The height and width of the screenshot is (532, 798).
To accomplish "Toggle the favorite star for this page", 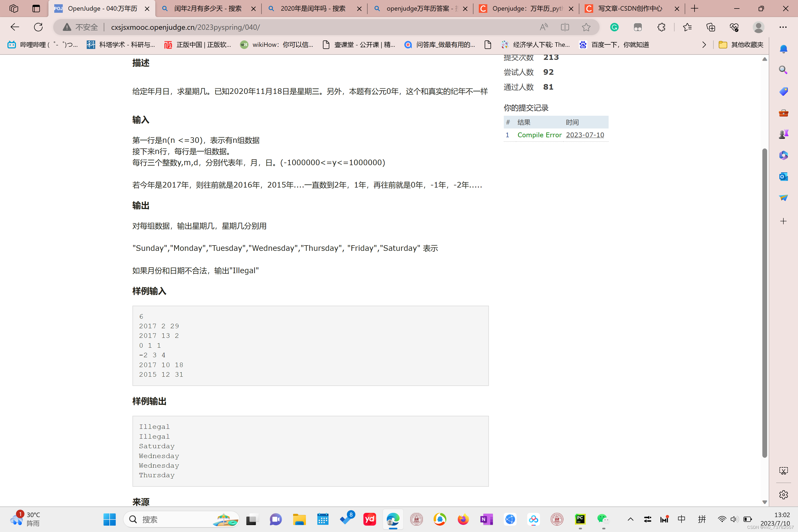I will [x=586, y=27].
